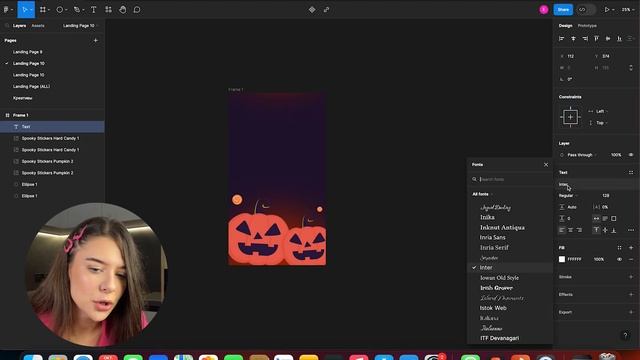Set text align center
Screen dimensions: 640x360
[570, 230]
